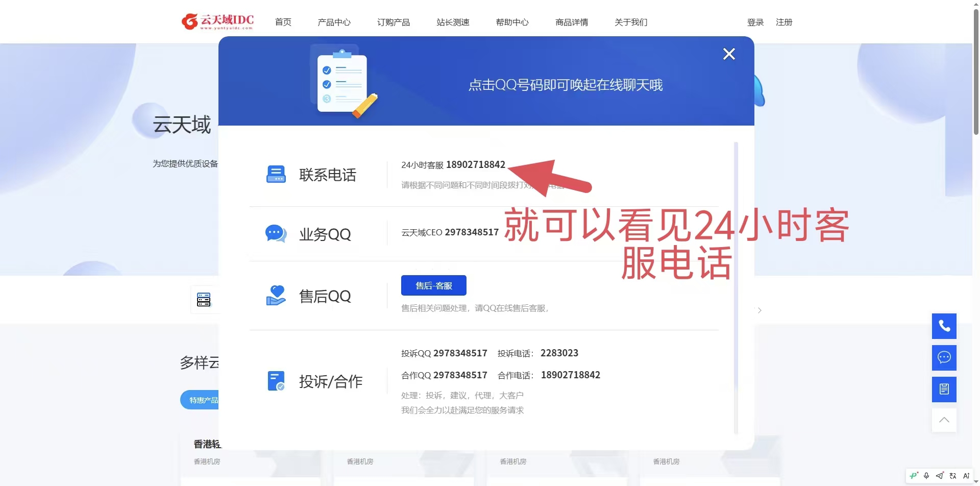Click the 云天域IDC logo
The width and height of the screenshot is (980, 486).
[x=218, y=21]
